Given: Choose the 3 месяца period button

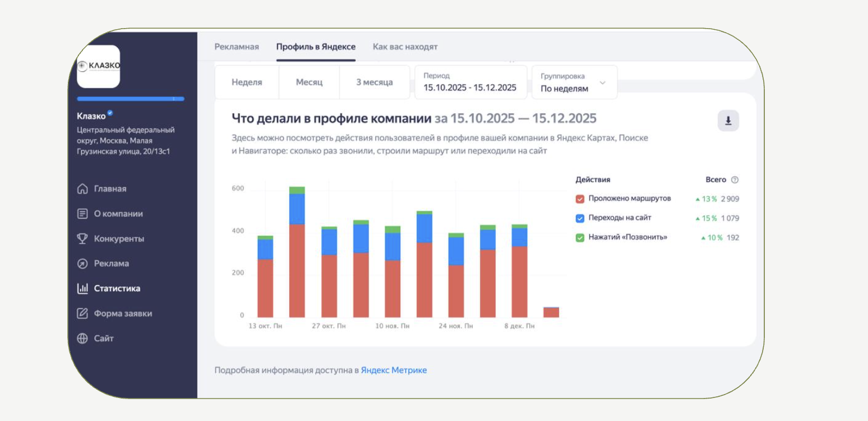Looking at the screenshot, I should pos(375,82).
